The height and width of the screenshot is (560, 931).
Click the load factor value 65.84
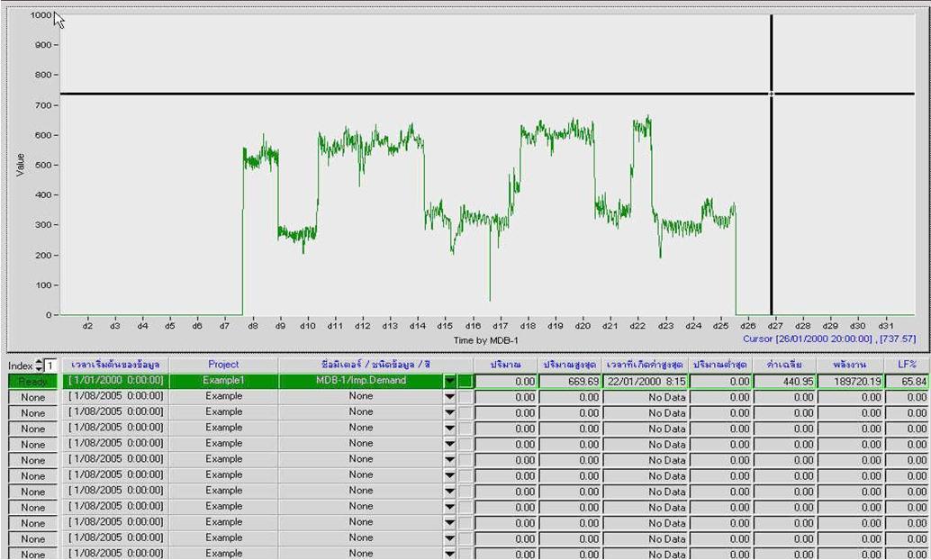[908, 382]
